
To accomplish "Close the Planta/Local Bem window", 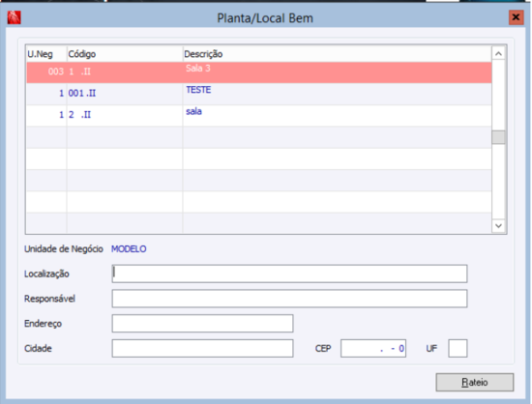I will tap(516, 17).
